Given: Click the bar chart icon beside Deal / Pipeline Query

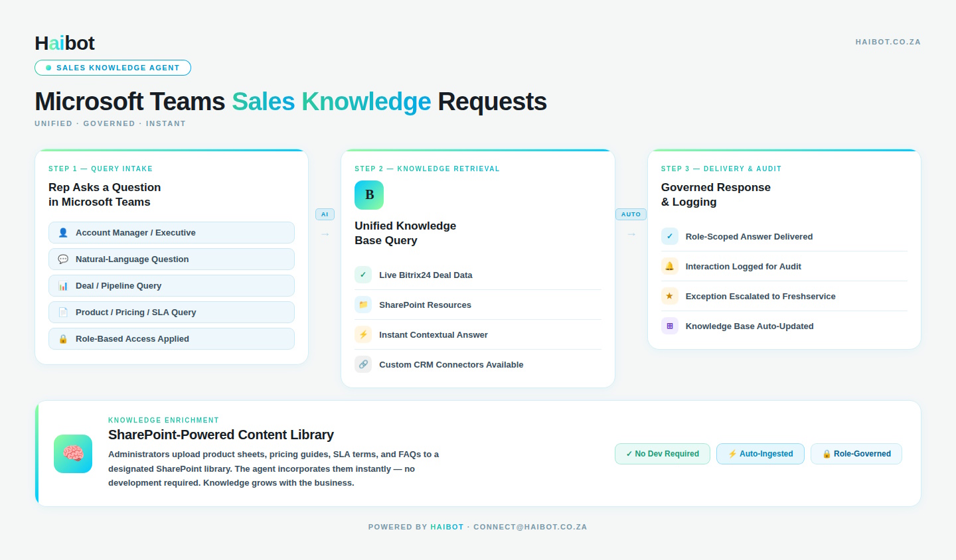Looking at the screenshot, I should point(63,286).
